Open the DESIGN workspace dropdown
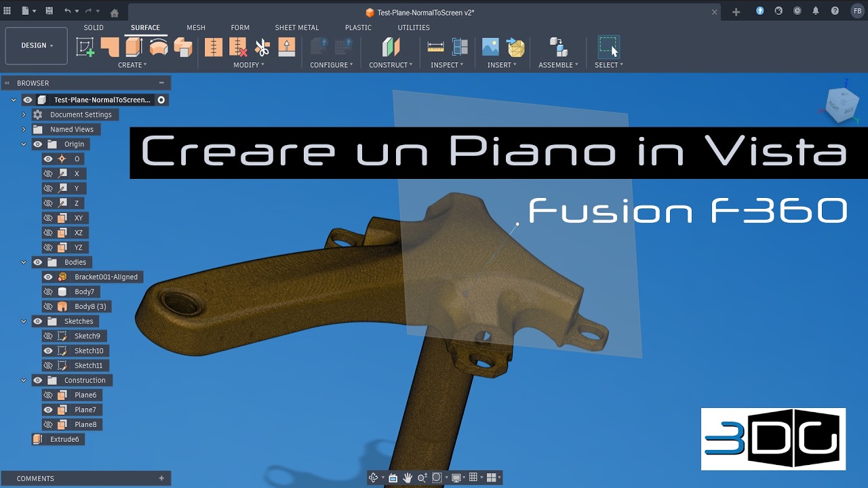Viewport: 868px width, 488px height. pyautogui.click(x=36, y=45)
